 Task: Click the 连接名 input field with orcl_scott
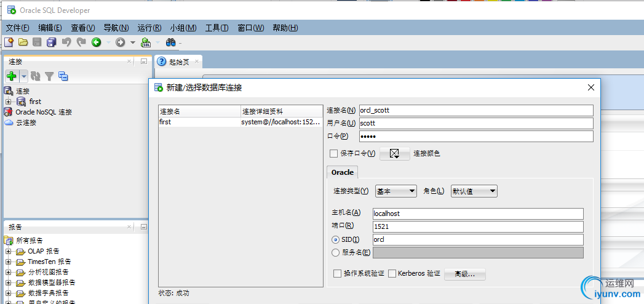point(477,110)
